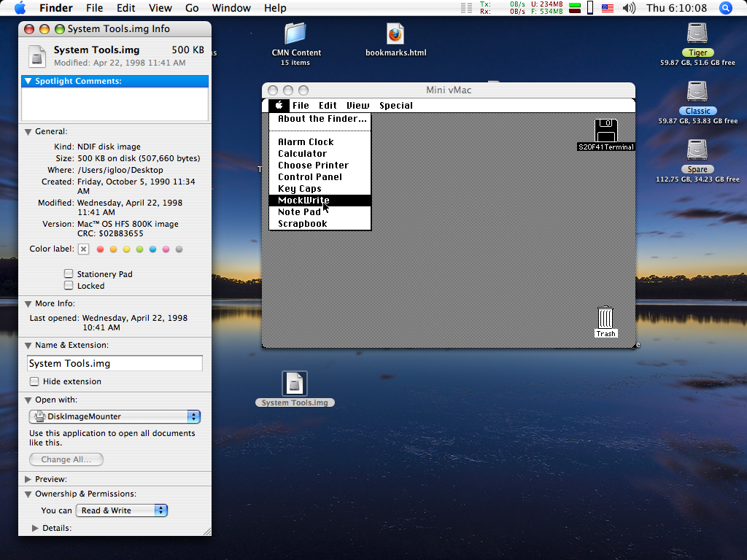Check the Locked checkbox
This screenshot has height=560, width=747.
(69, 285)
